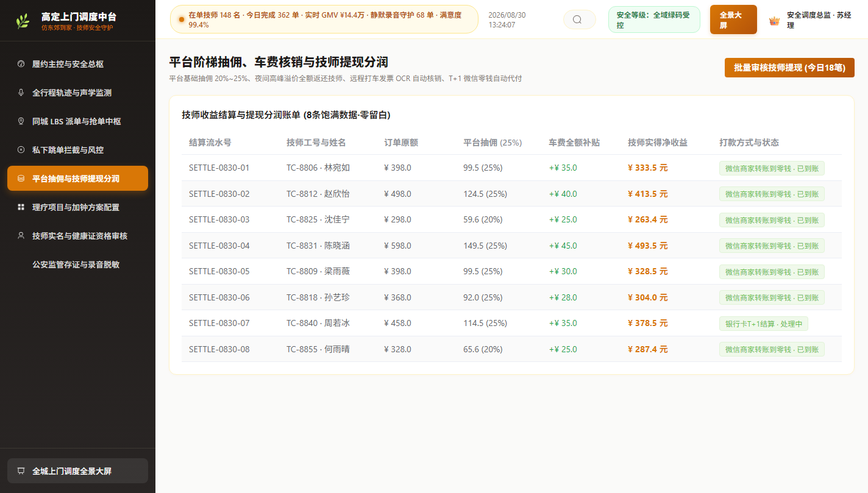
Task: Click the crown avatar icon
Action: (774, 21)
